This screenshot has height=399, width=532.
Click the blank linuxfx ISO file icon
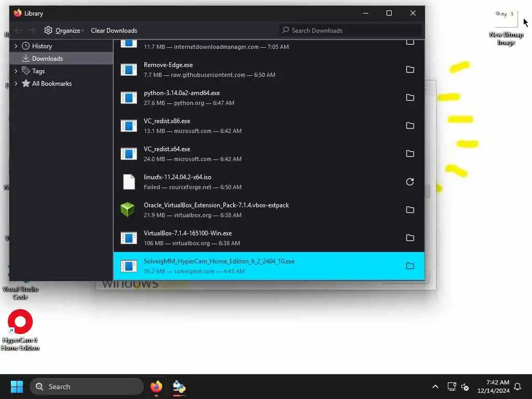click(x=129, y=182)
